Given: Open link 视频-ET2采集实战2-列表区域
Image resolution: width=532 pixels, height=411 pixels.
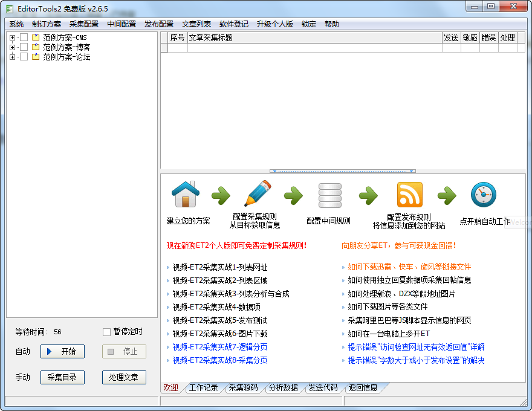Looking at the screenshot, I should click(220, 280).
